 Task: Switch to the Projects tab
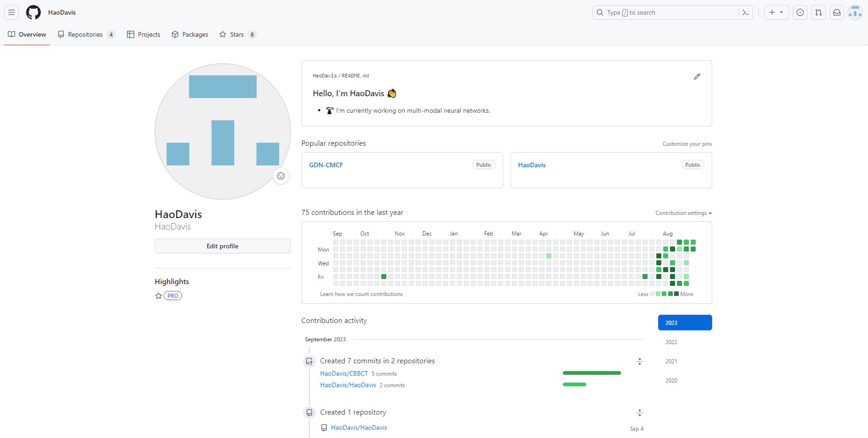(x=143, y=34)
